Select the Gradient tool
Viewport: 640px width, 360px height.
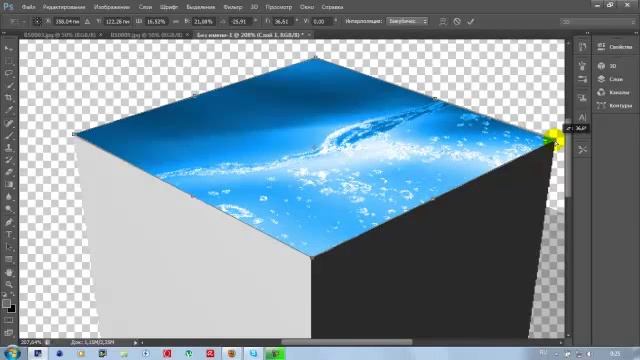(9, 185)
